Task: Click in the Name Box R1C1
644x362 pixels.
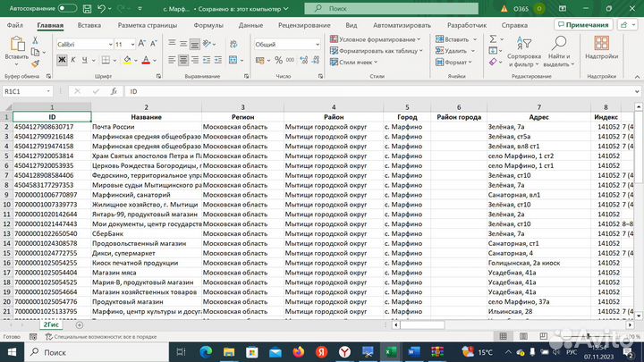Action: (x=24, y=91)
